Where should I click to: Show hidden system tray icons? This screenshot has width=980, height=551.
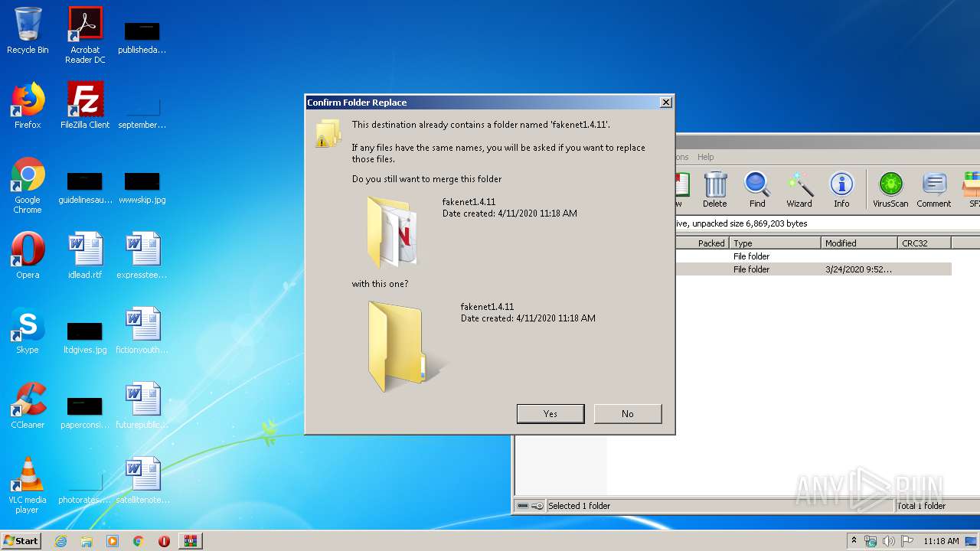(854, 541)
